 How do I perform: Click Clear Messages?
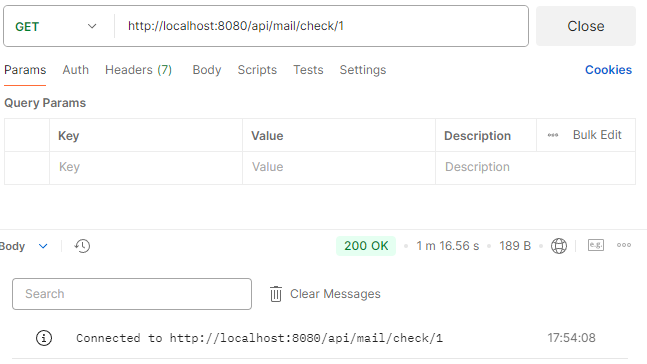(x=335, y=294)
